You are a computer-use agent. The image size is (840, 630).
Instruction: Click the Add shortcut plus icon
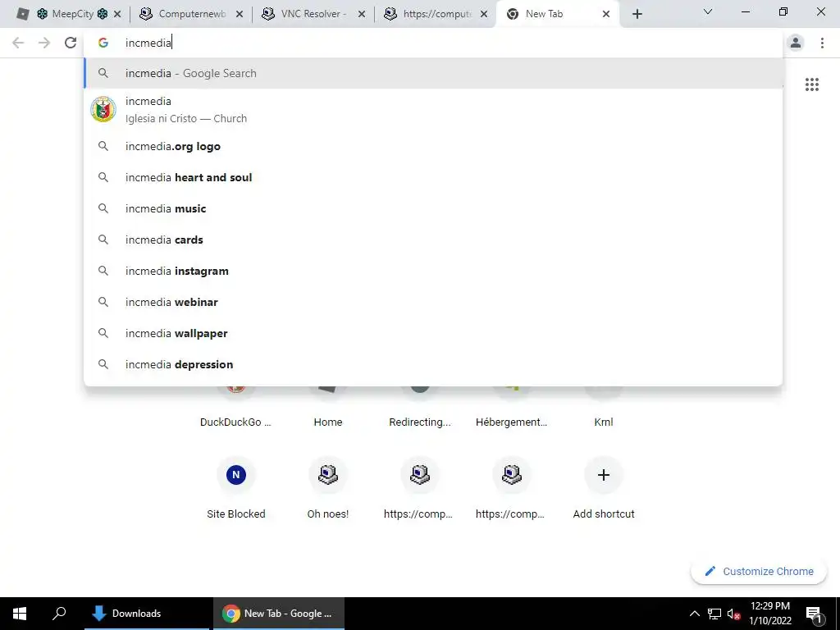[603, 475]
